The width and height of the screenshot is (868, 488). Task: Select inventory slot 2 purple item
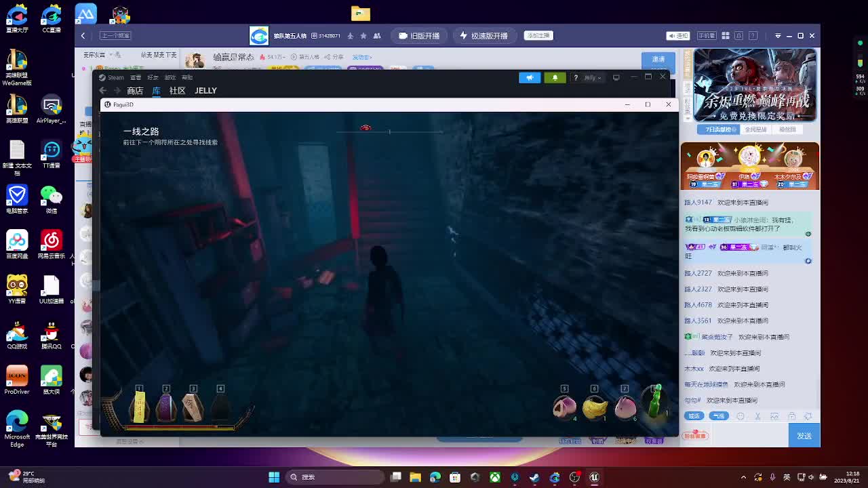click(166, 407)
